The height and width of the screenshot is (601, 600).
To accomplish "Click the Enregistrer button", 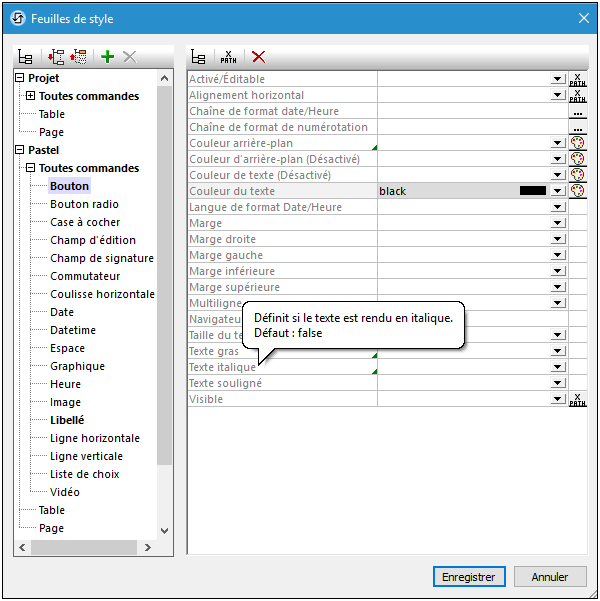I will point(469,577).
